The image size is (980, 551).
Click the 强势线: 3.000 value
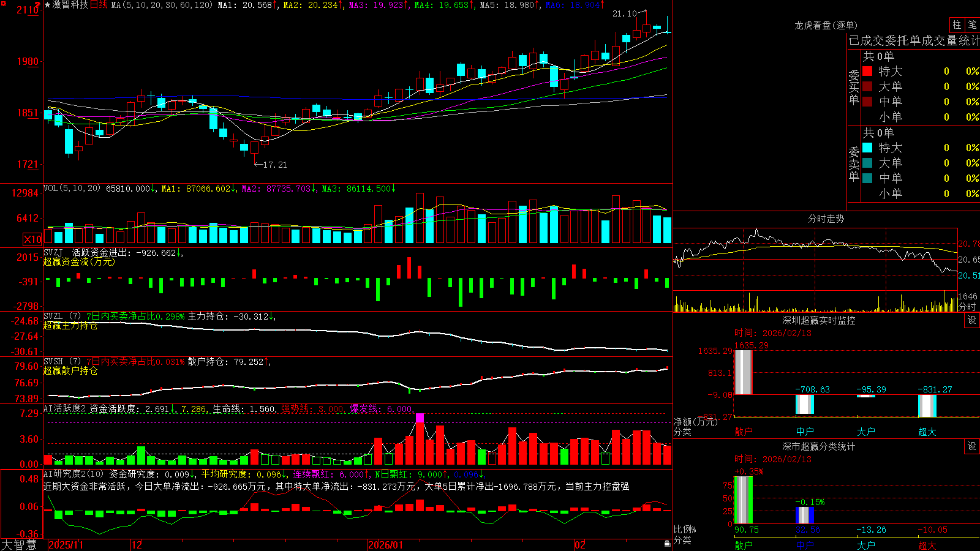point(312,409)
